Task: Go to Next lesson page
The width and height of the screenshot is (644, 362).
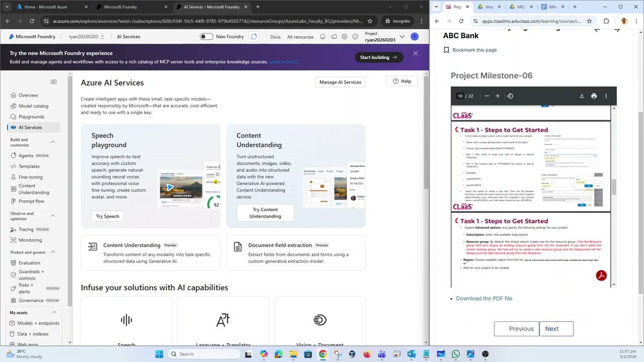Action: [x=555, y=329]
